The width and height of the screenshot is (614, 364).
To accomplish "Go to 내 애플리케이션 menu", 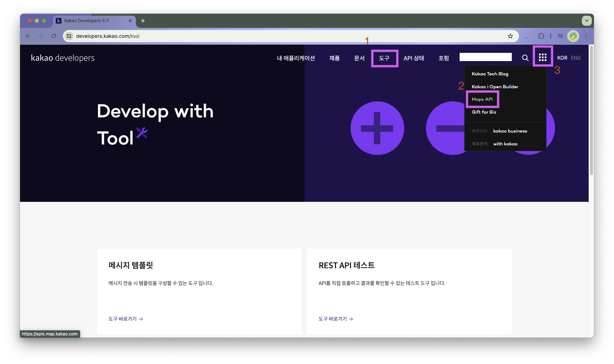I will tap(296, 58).
